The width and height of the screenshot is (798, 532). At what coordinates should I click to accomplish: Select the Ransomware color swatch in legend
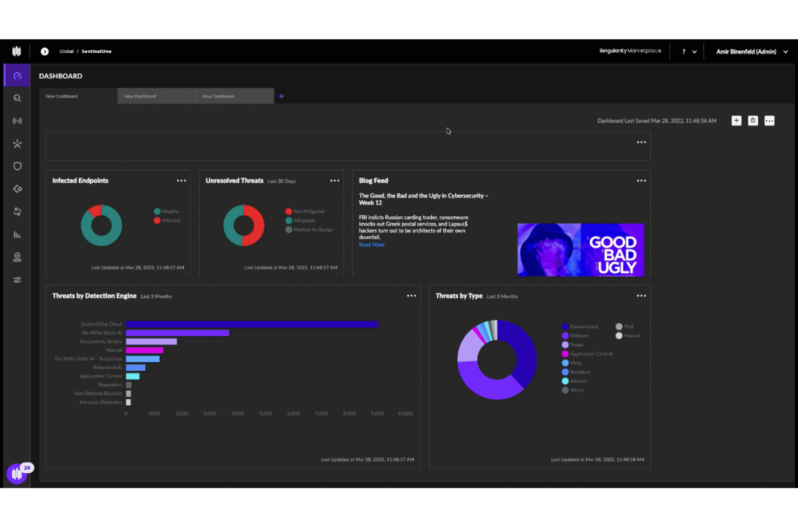(565, 327)
